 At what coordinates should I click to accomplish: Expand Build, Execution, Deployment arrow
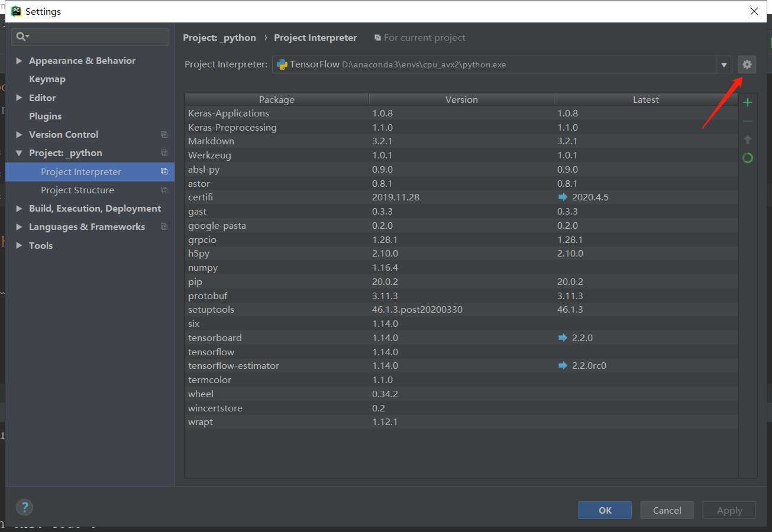20,209
